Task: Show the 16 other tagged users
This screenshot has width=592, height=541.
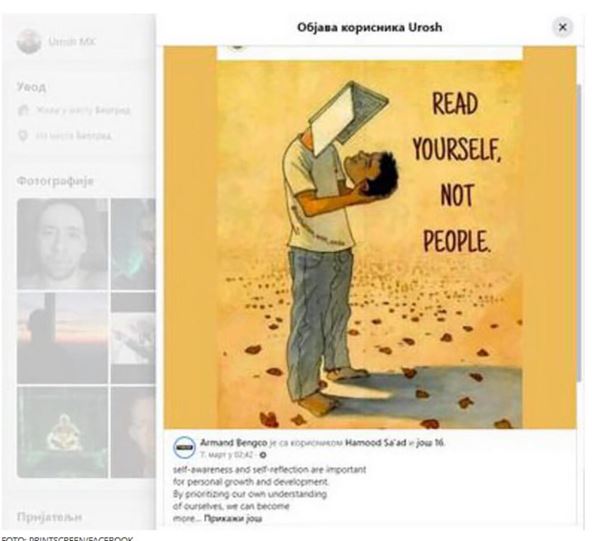Action: pyautogui.click(x=430, y=442)
